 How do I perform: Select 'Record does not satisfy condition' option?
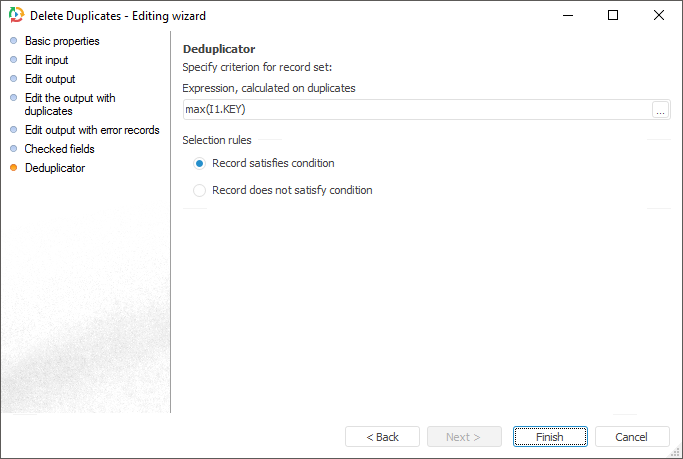pyautogui.click(x=200, y=190)
